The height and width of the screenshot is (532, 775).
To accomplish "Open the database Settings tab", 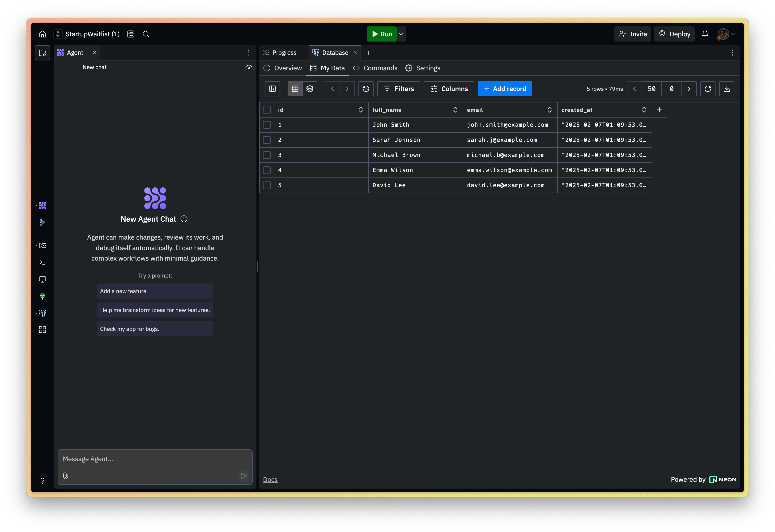I will 422,68.
